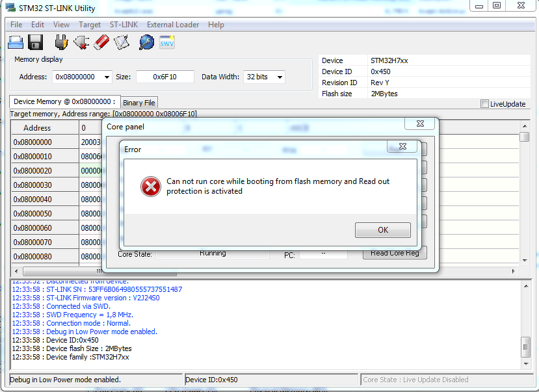Click the STM32 ST-LINK Utility title bar icon

coord(10,8)
